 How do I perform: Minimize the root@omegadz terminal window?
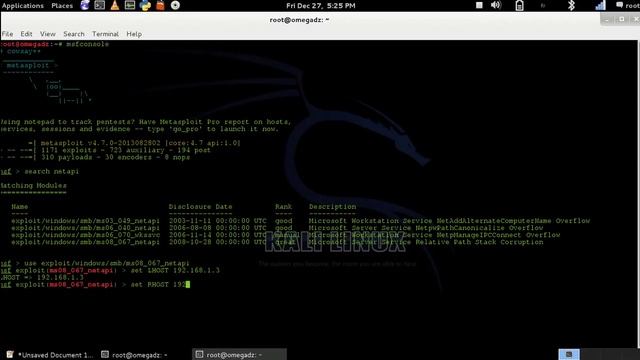[x=607, y=20]
